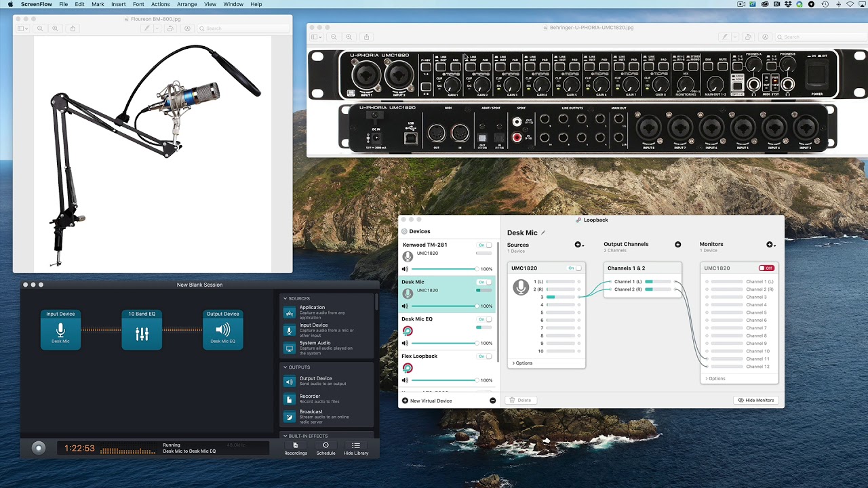Add an output channel with plus button

click(x=677, y=245)
